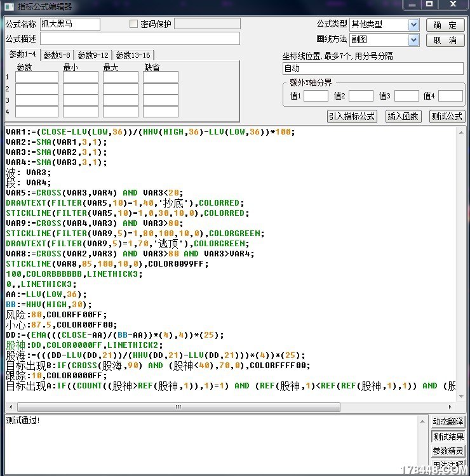Click the results pane scroll-up arrow
Screen dimensions: 470x476
pyautogui.click(x=422, y=421)
